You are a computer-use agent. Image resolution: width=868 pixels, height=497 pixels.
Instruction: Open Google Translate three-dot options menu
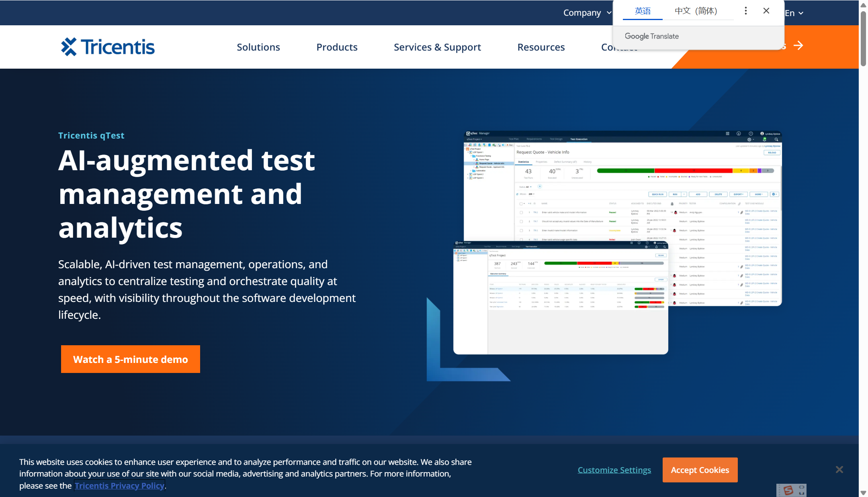(x=745, y=11)
